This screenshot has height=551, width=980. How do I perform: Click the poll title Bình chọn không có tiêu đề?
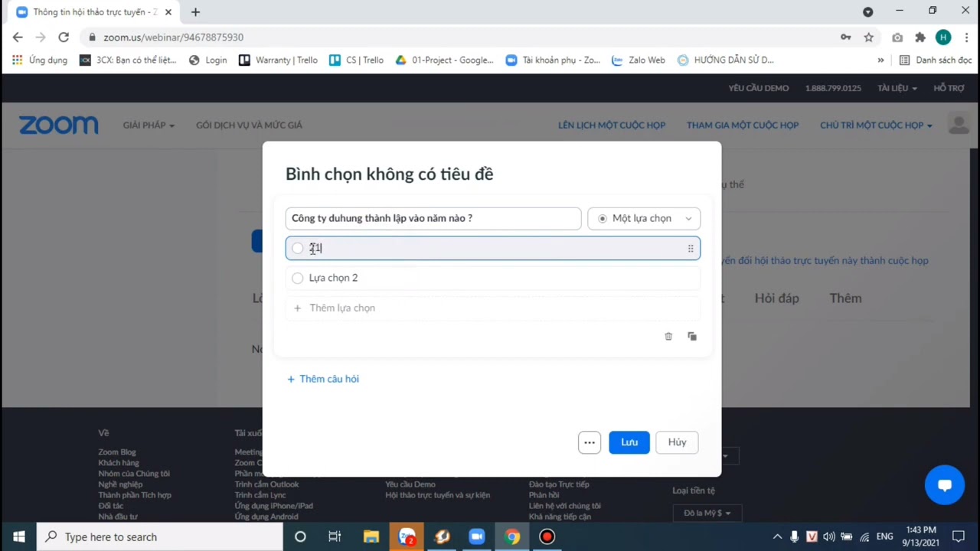click(389, 174)
